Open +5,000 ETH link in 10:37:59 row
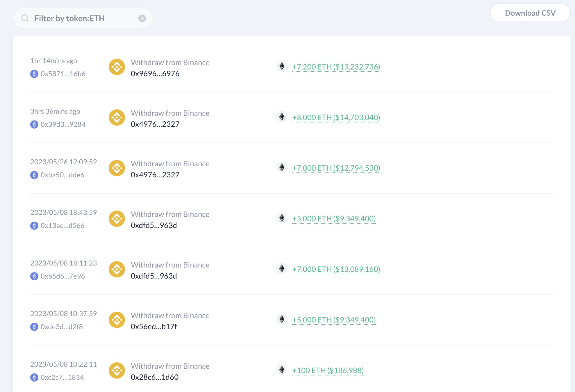The width and height of the screenshot is (575, 392). click(x=334, y=320)
